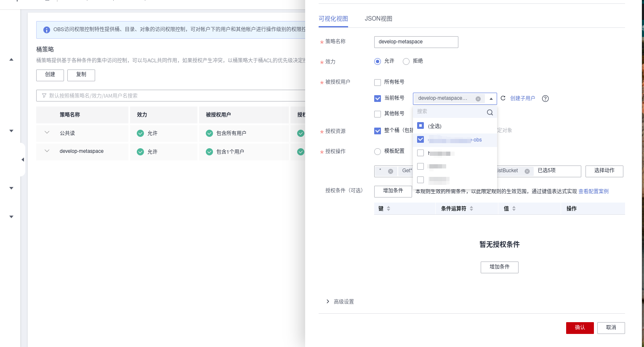This screenshot has width=644, height=347.
Task: Open the 创建子用户 link
Action: point(523,99)
